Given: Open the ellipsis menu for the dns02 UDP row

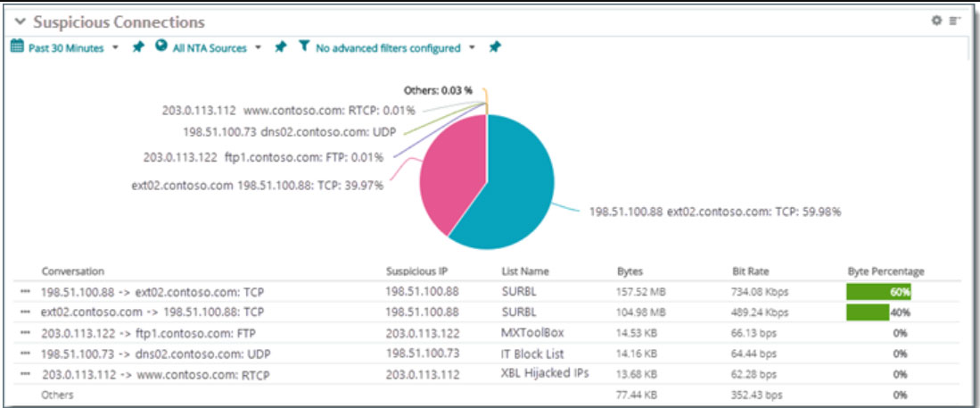Looking at the screenshot, I should [25, 354].
